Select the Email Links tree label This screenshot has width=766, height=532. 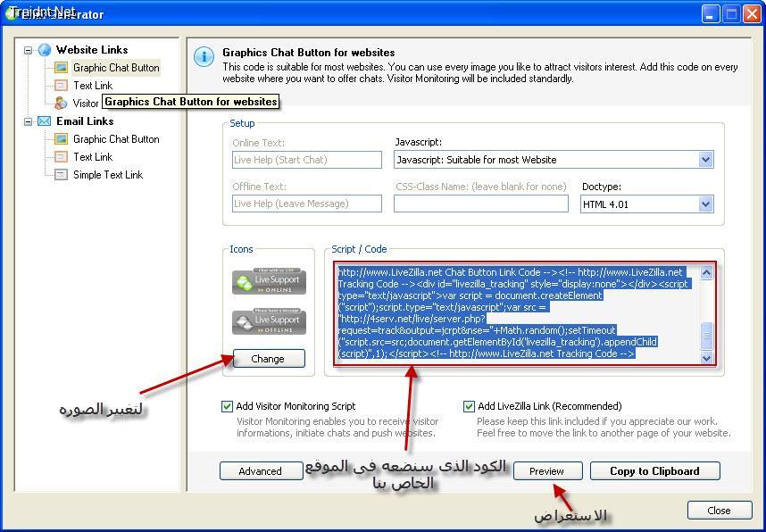[x=85, y=121]
